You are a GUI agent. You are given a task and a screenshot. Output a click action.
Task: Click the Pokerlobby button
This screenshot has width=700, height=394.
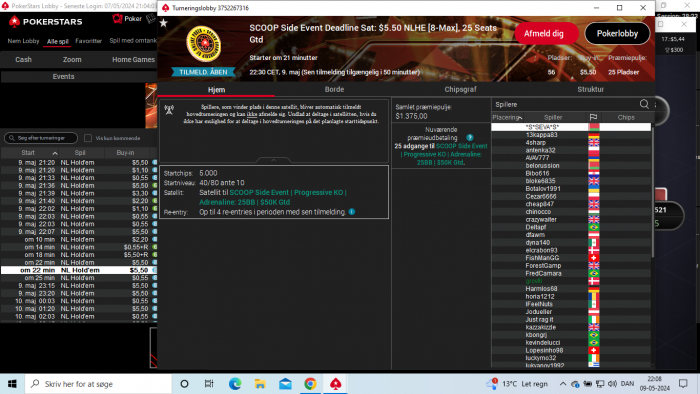617,33
